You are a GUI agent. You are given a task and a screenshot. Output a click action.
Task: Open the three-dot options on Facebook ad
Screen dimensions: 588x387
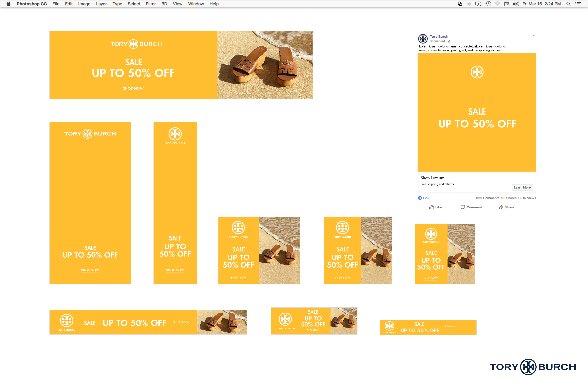tap(535, 36)
